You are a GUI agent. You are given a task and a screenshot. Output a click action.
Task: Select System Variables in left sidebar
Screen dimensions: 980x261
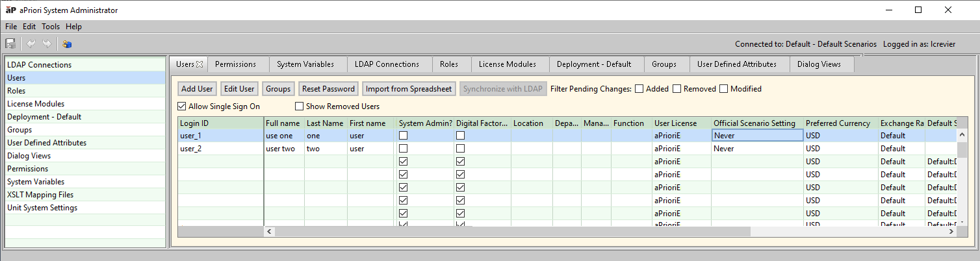point(85,182)
